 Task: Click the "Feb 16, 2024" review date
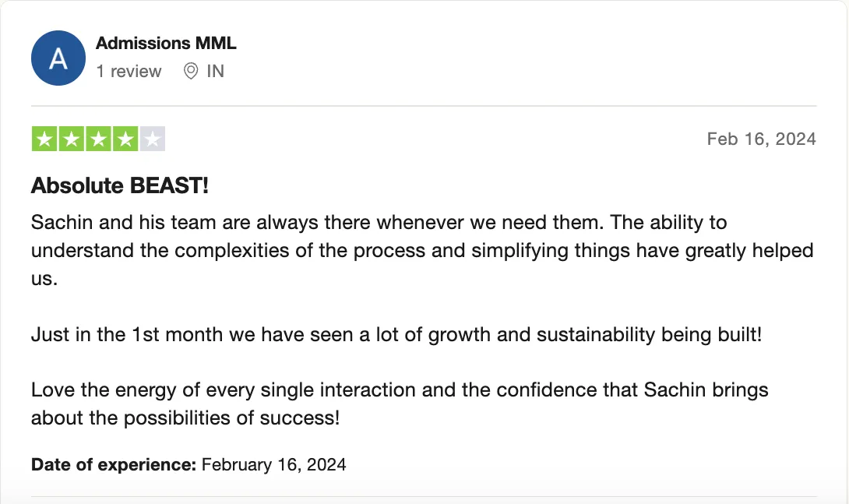click(x=761, y=139)
